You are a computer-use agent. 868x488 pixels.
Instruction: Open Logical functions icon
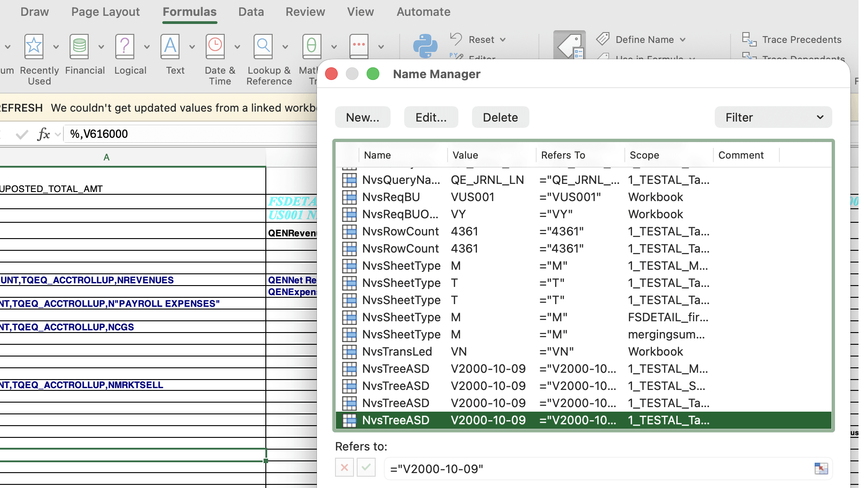click(x=125, y=47)
